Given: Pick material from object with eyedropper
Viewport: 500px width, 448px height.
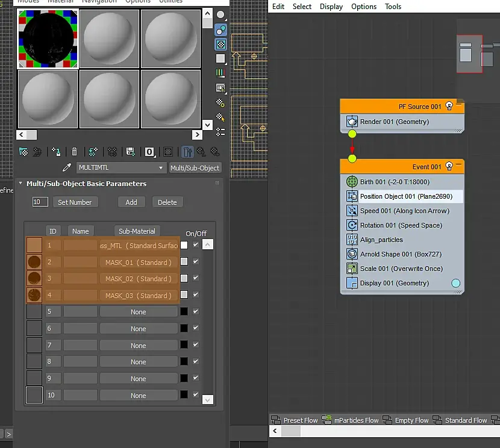Looking at the screenshot, I should tap(67, 168).
